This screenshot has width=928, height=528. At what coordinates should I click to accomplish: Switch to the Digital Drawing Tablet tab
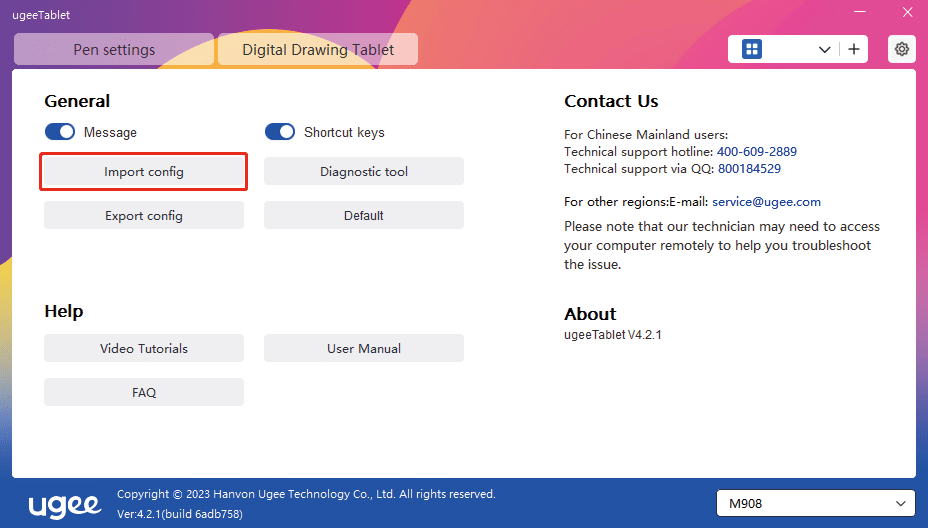318,49
